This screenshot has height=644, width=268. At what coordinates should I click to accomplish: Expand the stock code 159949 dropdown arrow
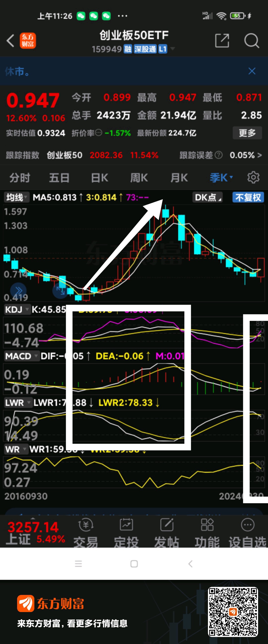(172, 49)
